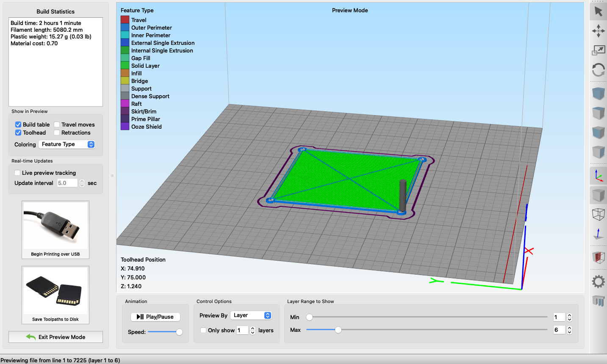The height and width of the screenshot is (364, 607).
Task: Click the green arrow on Exit Preview Mode
Action: click(x=30, y=337)
